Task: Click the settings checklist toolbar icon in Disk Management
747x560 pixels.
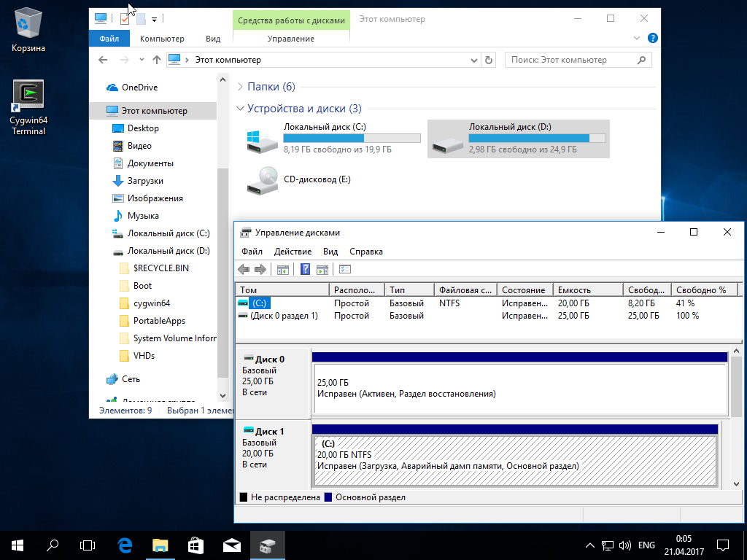Action: (345, 270)
